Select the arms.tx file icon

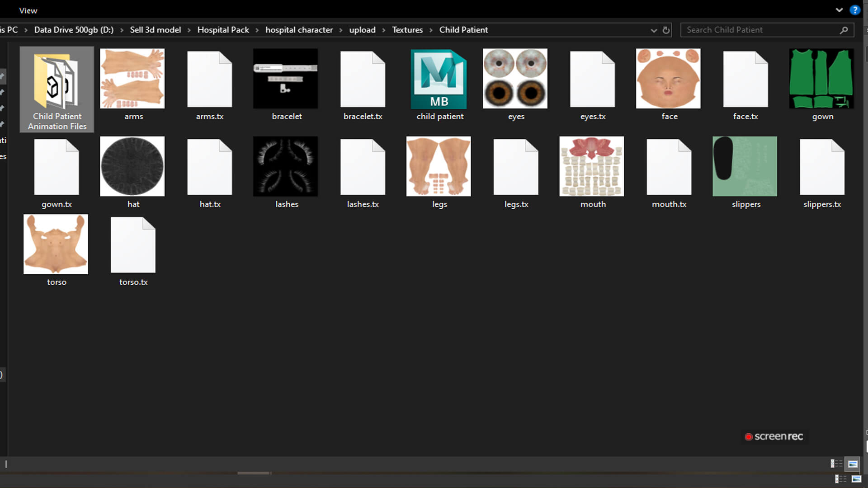(x=209, y=79)
